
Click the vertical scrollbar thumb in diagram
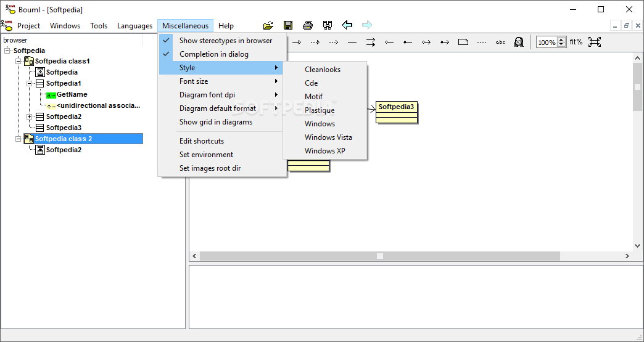pos(637,86)
